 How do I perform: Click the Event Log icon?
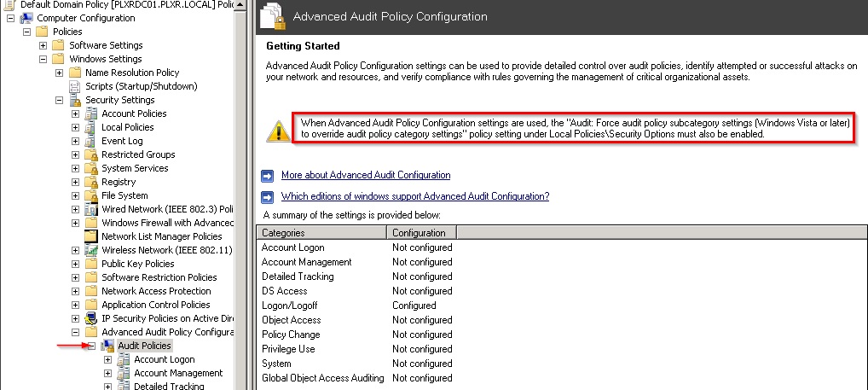click(x=90, y=142)
